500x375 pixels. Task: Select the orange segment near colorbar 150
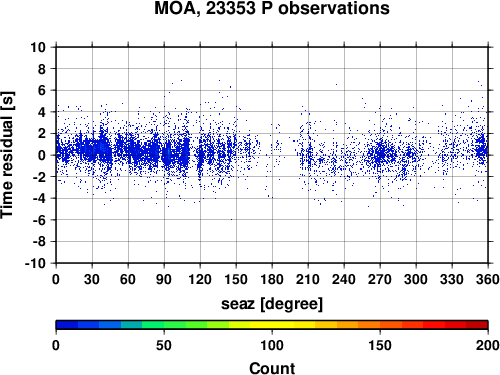(x=380, y=325)
